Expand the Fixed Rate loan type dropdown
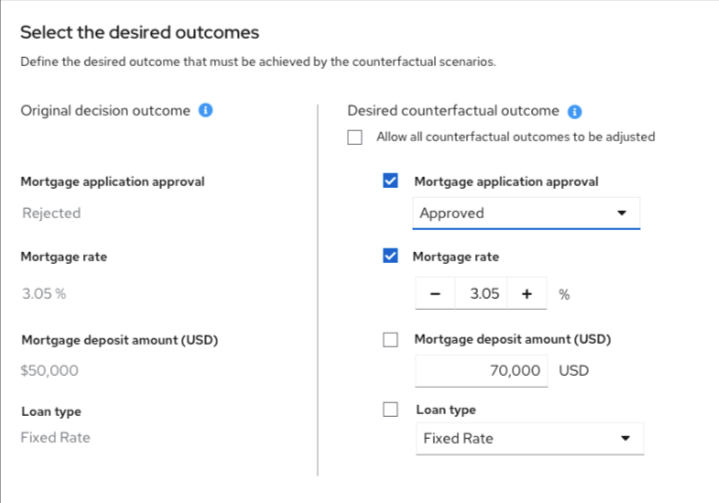The width and height of the screenshot is (719, 503). coord(528,438)
